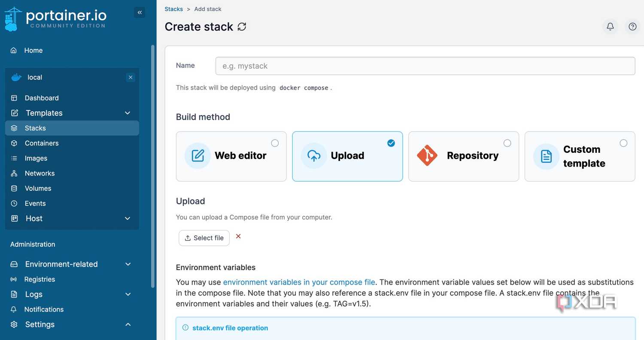Go to Stacks in the sidebar
The height and width of the screenshot is (340, 644).
72,128
